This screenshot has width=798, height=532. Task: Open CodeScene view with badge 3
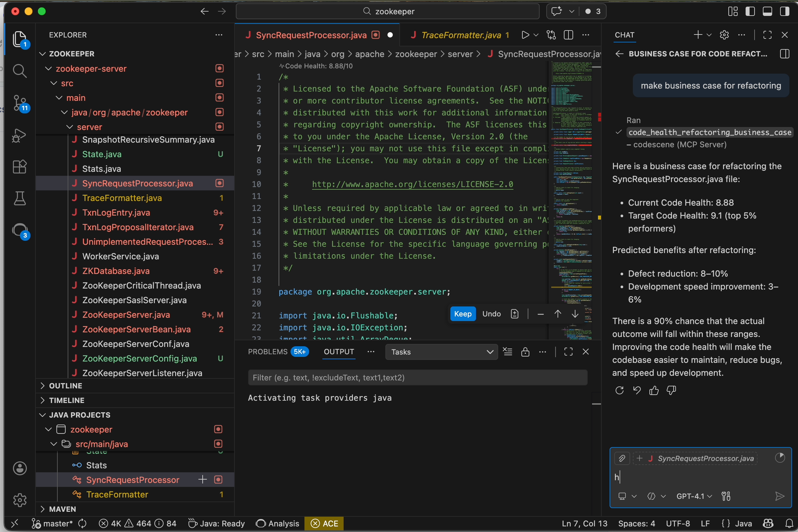click(x=20, y=231)
